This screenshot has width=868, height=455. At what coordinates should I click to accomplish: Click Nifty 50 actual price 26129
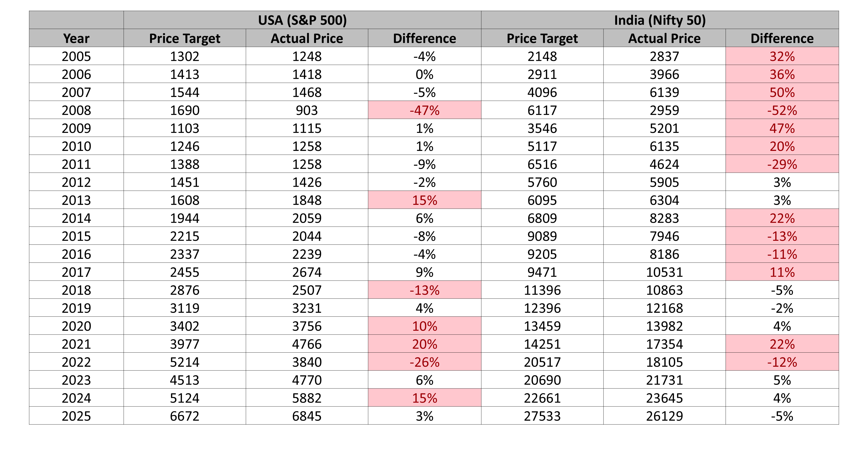(x=664, y=416)
